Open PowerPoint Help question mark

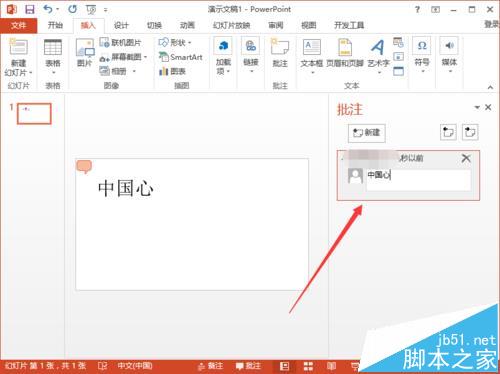coord(417,10)
